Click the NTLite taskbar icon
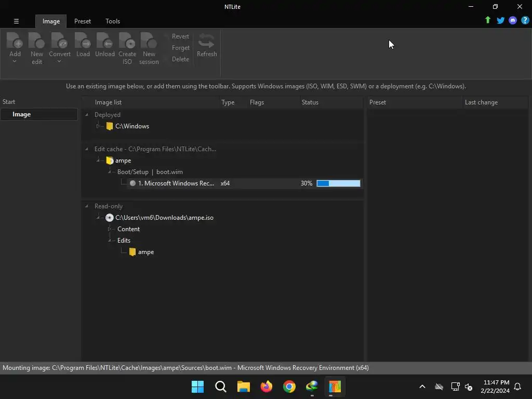532x399 pixels. click(335, 387)
